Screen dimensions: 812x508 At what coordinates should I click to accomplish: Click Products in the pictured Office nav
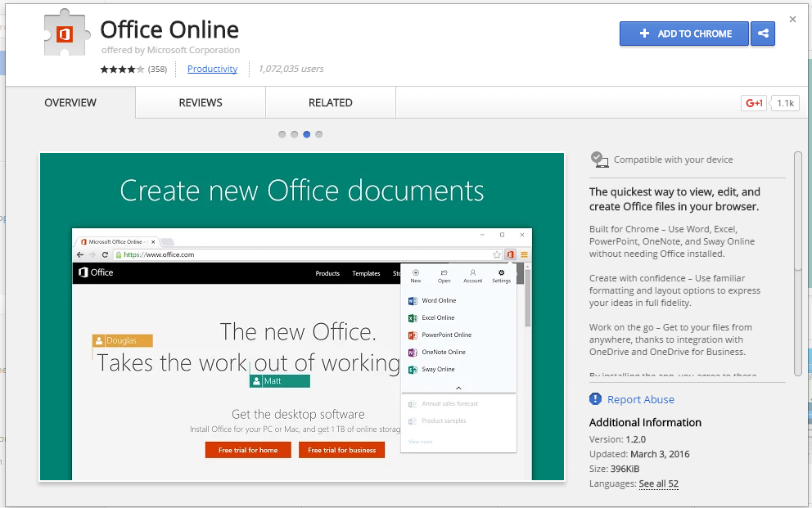tap(327, 273)
